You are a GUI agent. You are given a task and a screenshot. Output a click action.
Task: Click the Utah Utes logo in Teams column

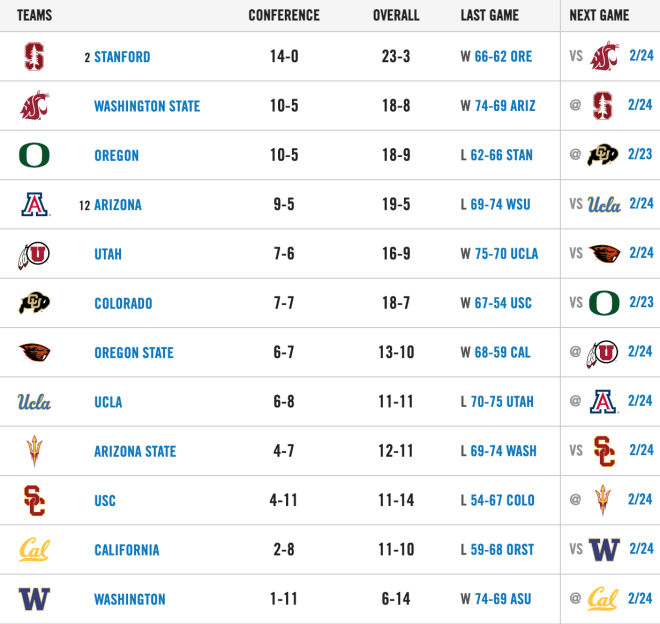click(x=34, y=254)
